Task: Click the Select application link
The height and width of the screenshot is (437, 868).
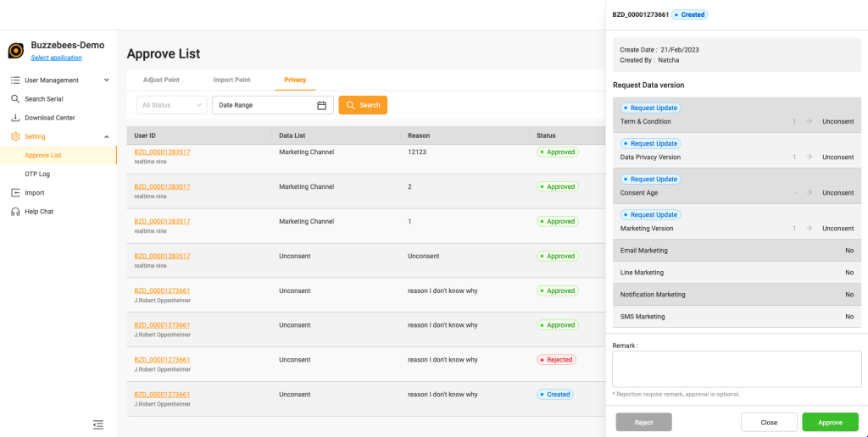Action: (x=57, y=58)
